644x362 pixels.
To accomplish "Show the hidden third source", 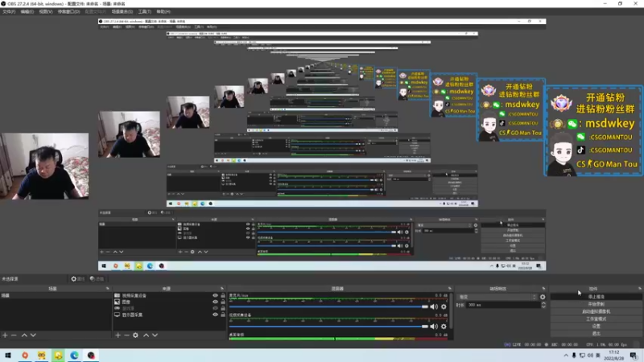I will click(x=215, y=308).
